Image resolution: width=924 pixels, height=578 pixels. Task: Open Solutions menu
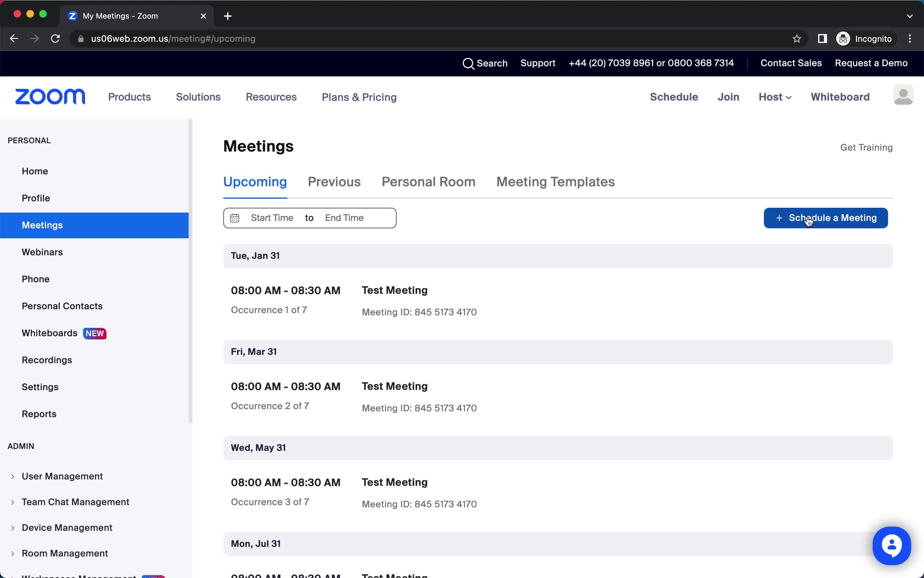pos(198,97)
